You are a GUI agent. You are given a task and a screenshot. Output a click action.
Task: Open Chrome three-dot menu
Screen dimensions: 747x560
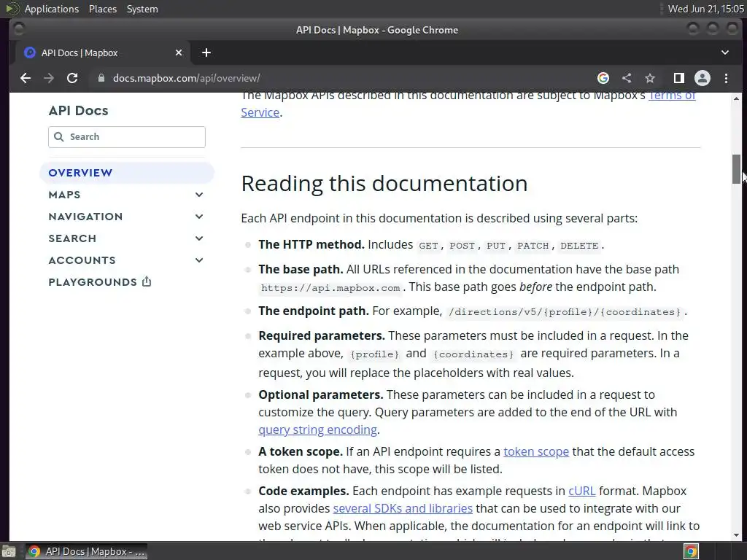(726, 78)
